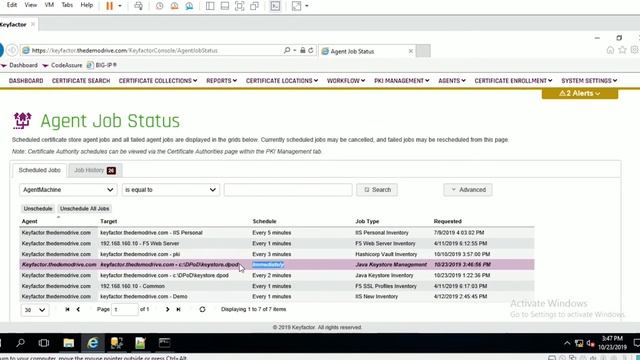Click the address bar lock icon
640x360 pixels.
(x=302, y=50)
